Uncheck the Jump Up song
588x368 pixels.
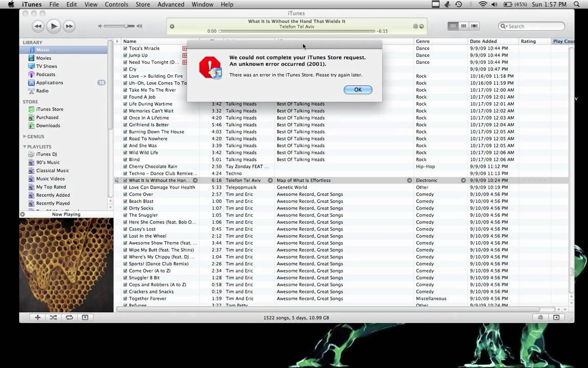[x=125, y=55]
